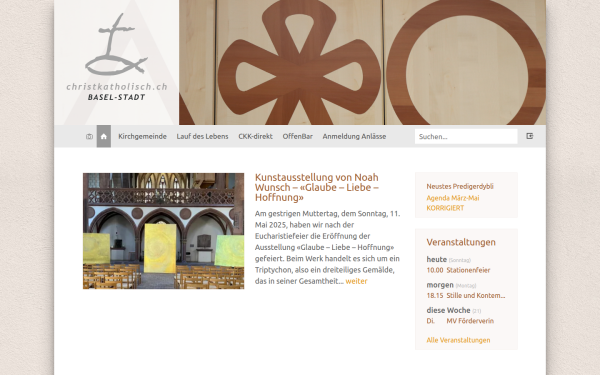This screenshot has width=600, height=375.
Task: Open the church exhibition photo thumbnail
Action: (x=163, y=231)
